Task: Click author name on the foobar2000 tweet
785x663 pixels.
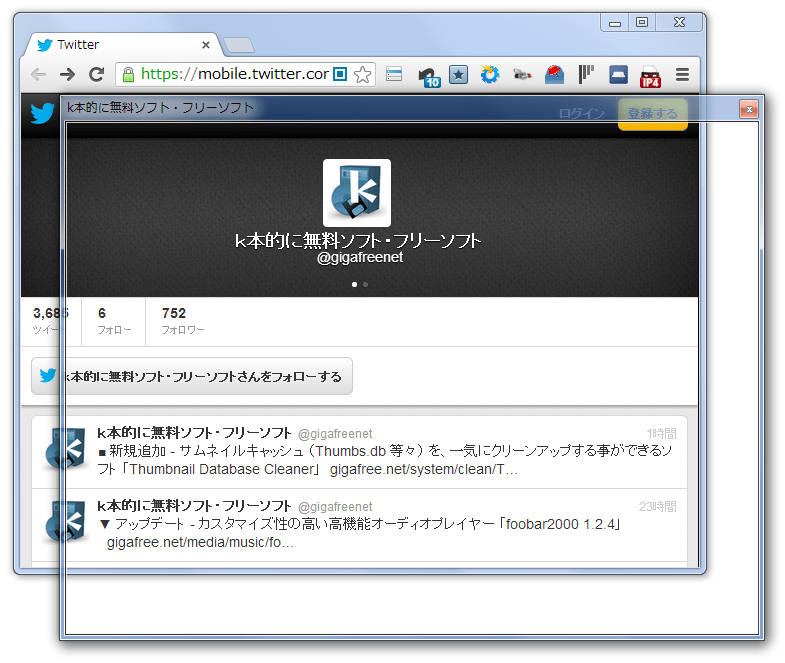Action: coord(194,506)
